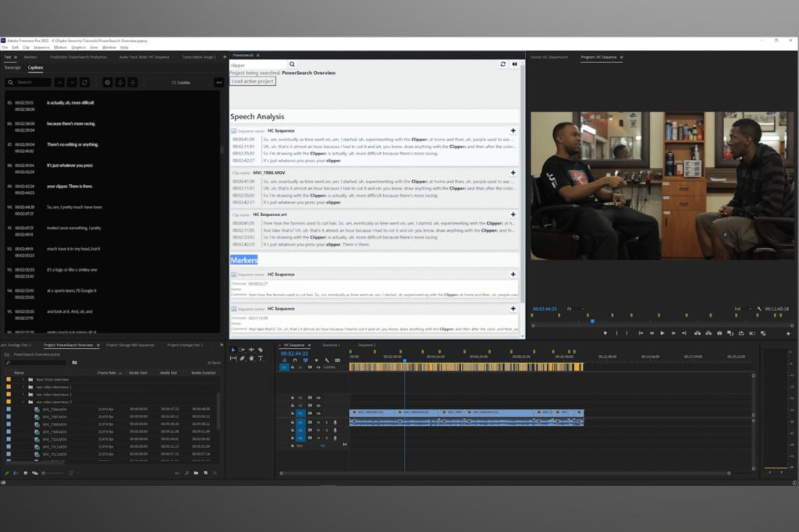799x532 pixels.
Task: Toggle V3 track output eye
Action: pyautogui.click(x=318, y=398)
